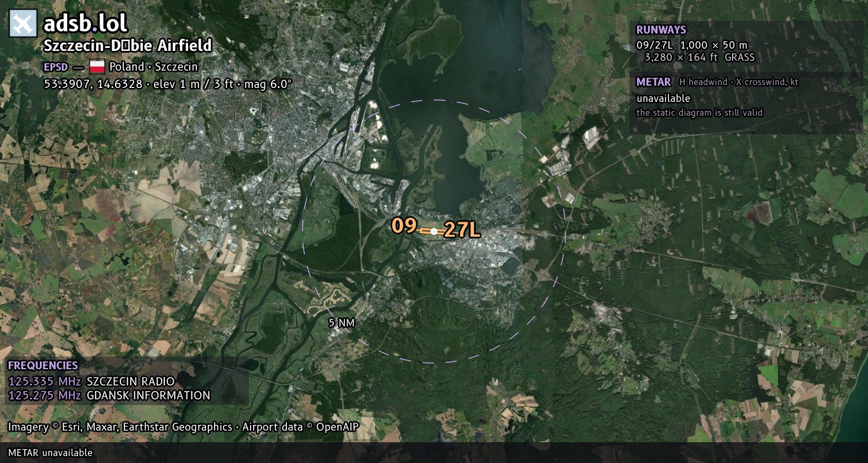Click the adsb.lol airplane logo icon
The height and width of the screenshot is (463, 868).
[x=23, y=24]
